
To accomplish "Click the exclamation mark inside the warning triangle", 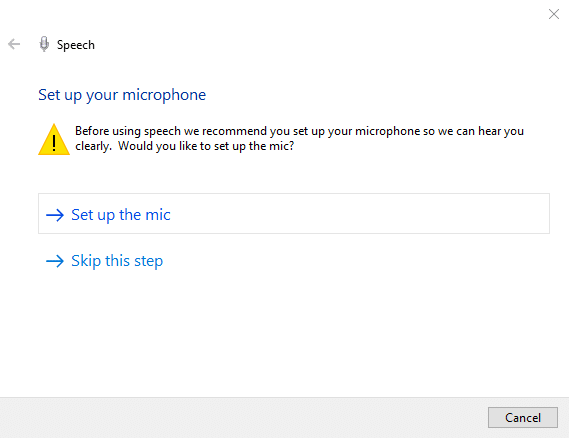I will coord(54,143).
